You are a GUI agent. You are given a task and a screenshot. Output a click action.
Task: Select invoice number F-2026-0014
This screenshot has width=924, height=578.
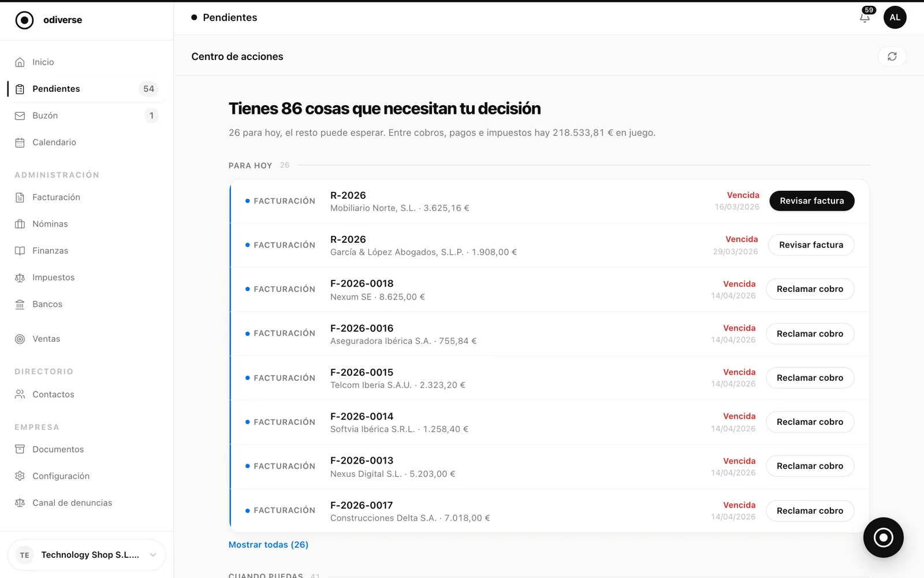362,416
